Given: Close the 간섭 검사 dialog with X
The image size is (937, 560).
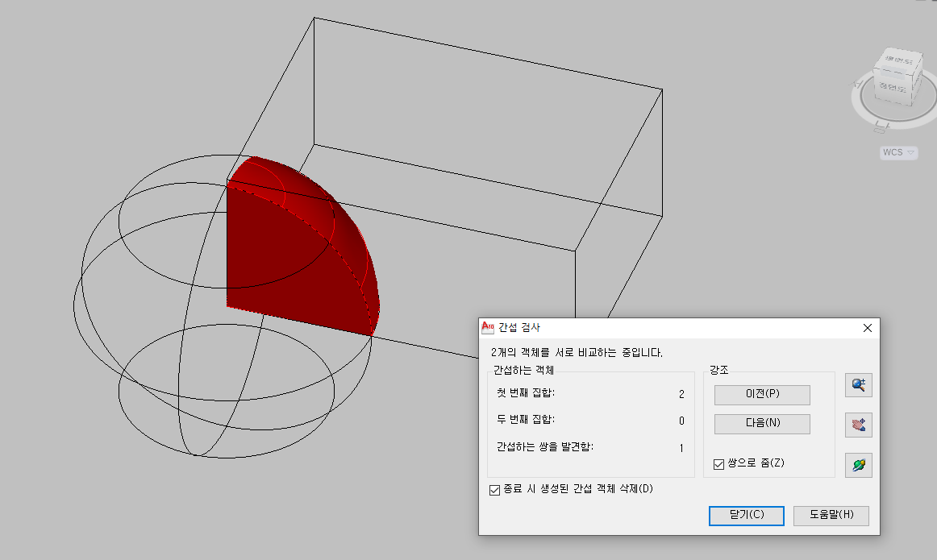Looking at the screenshot, I should (868, 328).
